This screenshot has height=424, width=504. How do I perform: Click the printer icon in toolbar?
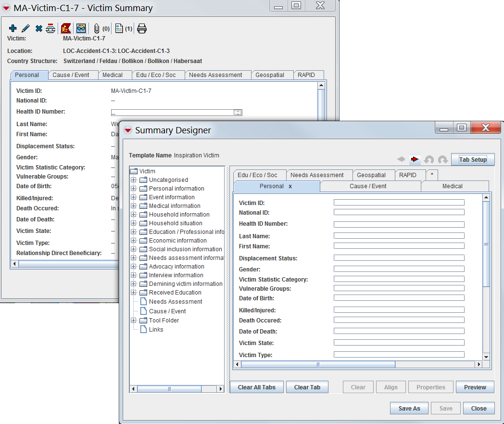[142, 28]
